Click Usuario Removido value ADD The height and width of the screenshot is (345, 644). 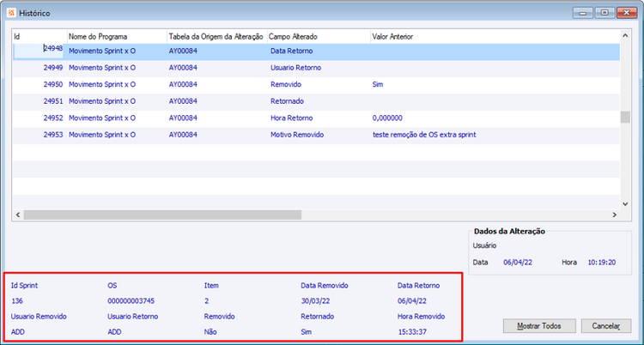pyautogui.click(x=18, y=332)
